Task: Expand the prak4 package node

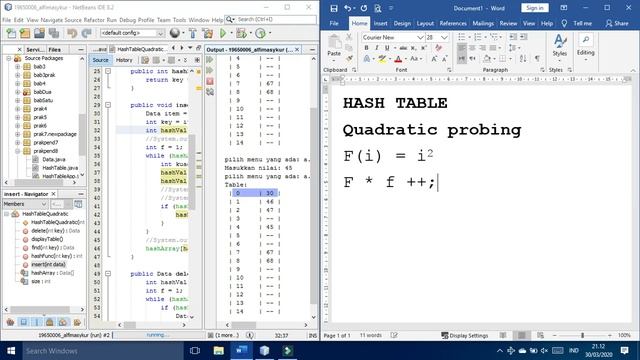Action: click(x=18, y=109)
